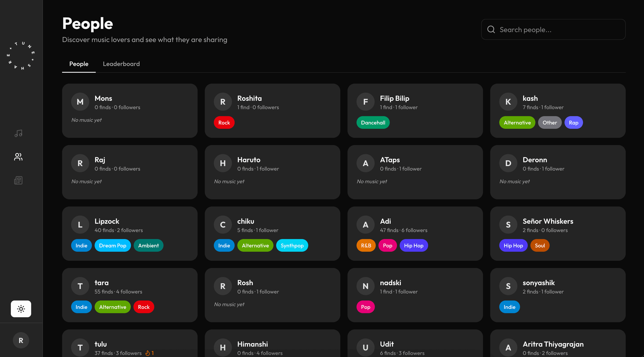This screenshot has width=644, height=357.
Task: Focus the Search people input field
Action: point(553,29)
